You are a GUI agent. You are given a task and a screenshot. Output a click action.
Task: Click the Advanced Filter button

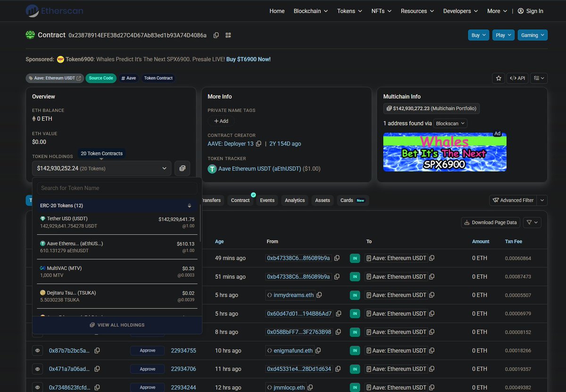[x=513, y=200]
